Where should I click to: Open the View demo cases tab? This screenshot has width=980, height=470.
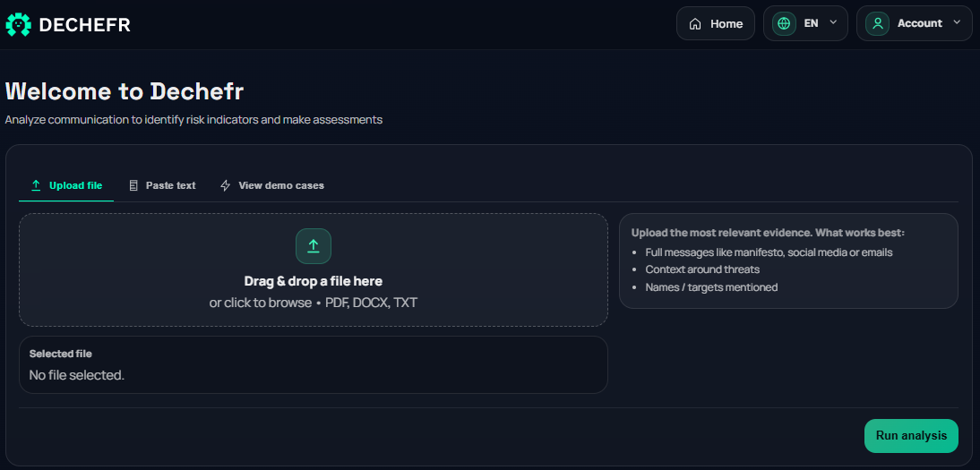click(272, 185)
